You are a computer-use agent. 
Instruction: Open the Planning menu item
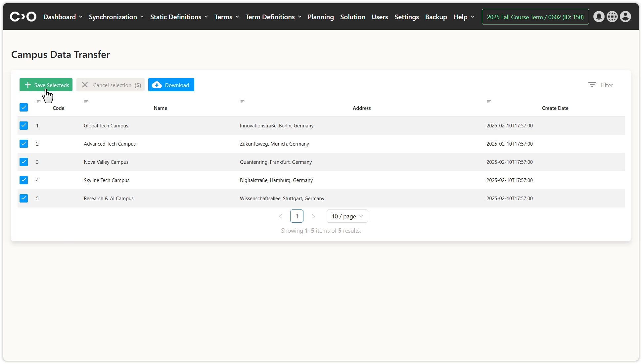click(x=320, y=17)
